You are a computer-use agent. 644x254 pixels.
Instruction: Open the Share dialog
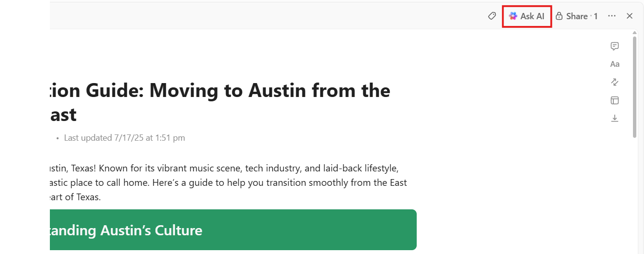coord(576,16)
